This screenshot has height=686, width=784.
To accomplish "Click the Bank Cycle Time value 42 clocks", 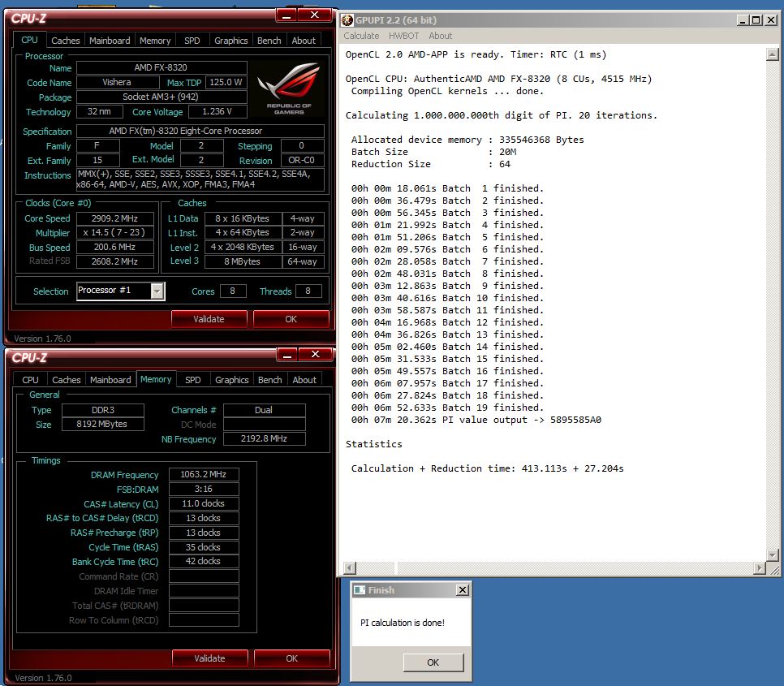I will (x=204, y=561).
